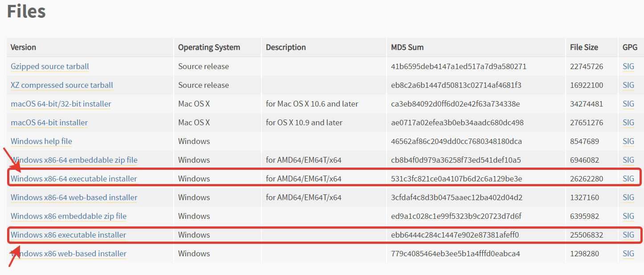The height and width of the screenshot is (275, 644).
Task: Open SIG for Windows x86-64 executable installer
Action: [x=628, y=179]
